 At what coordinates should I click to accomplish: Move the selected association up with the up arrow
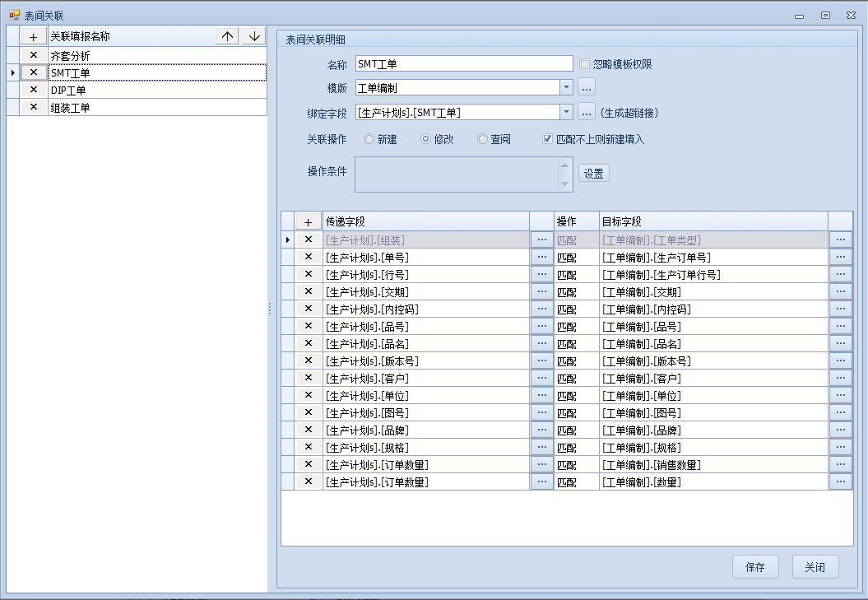tap(228, 36)
